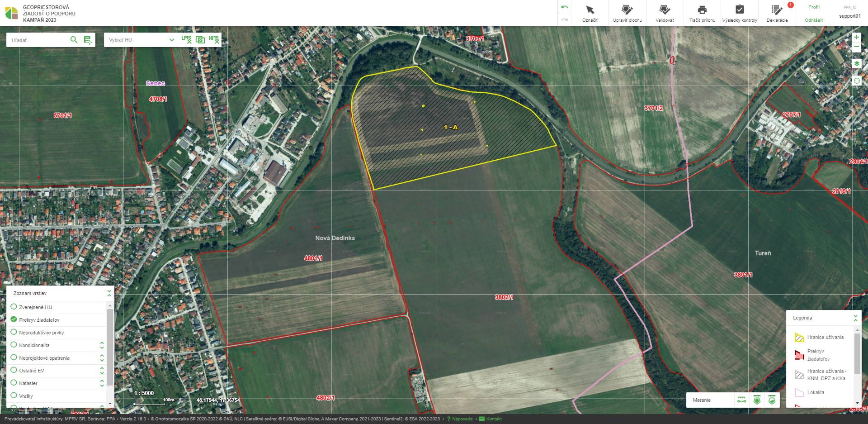Collapse the Zoznam vrstiev panel
Viewport: 868px width, 424px height.
(109, 293)
